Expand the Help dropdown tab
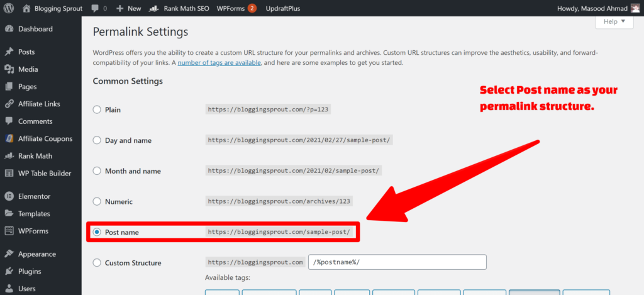The height and width of the screenshot is (295, 644). pos(614,22)
